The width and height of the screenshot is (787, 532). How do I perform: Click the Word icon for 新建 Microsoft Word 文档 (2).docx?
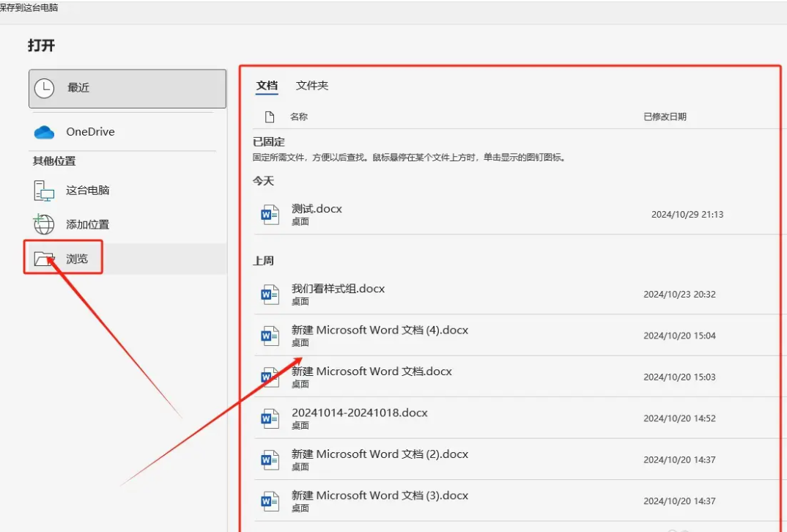coord(270,459)
